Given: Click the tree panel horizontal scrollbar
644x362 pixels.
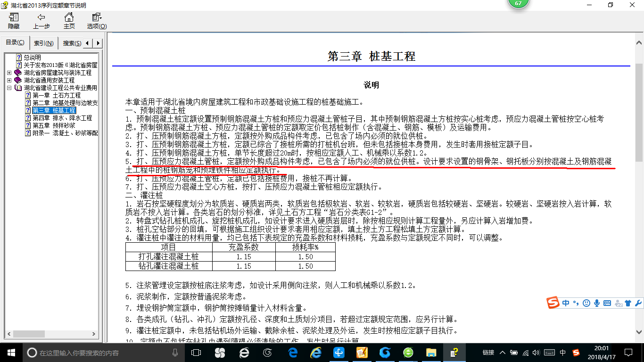Looking at the screenshot, I should [51, 335].
